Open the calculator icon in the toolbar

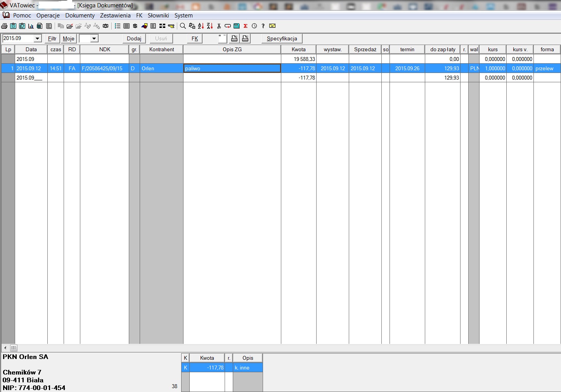point(236,26)
